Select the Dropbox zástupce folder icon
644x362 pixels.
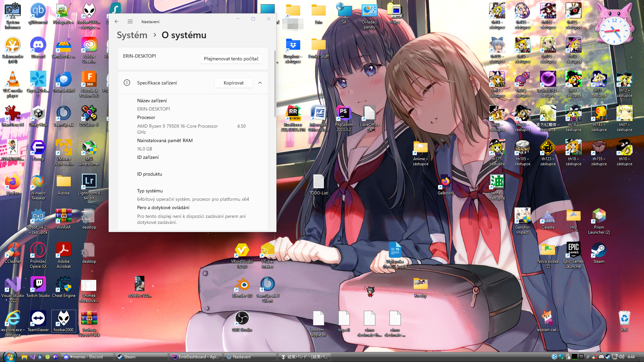(x=293, y=50)
